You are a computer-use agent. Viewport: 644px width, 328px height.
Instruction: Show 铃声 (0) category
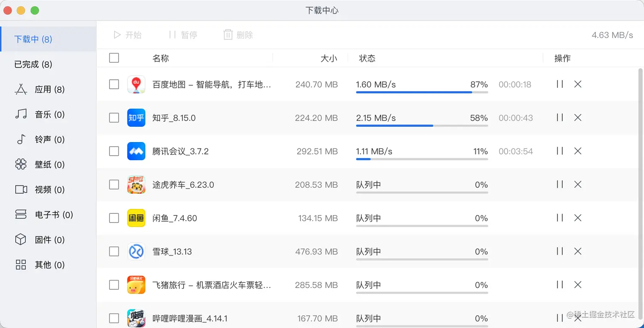[x=48, y=139]
